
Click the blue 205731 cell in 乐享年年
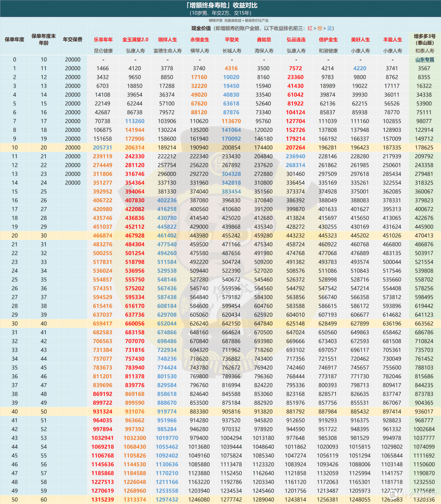tap(102, 148)
